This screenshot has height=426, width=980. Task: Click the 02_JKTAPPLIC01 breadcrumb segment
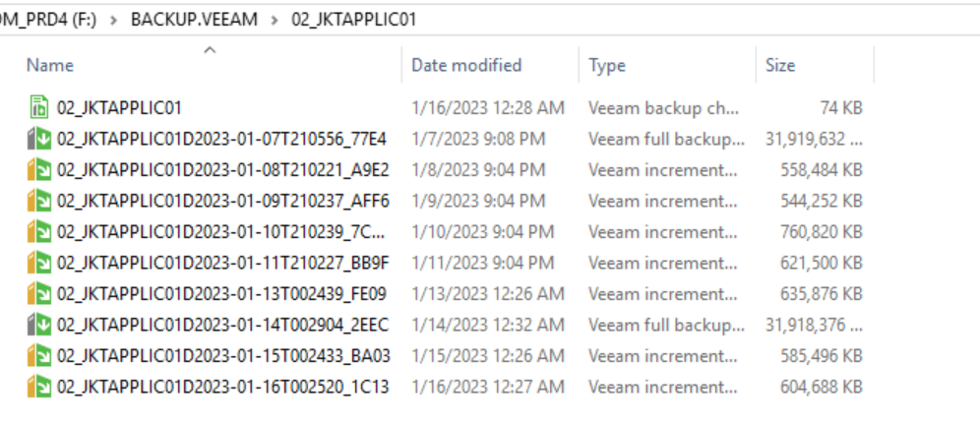click(354, 20)
